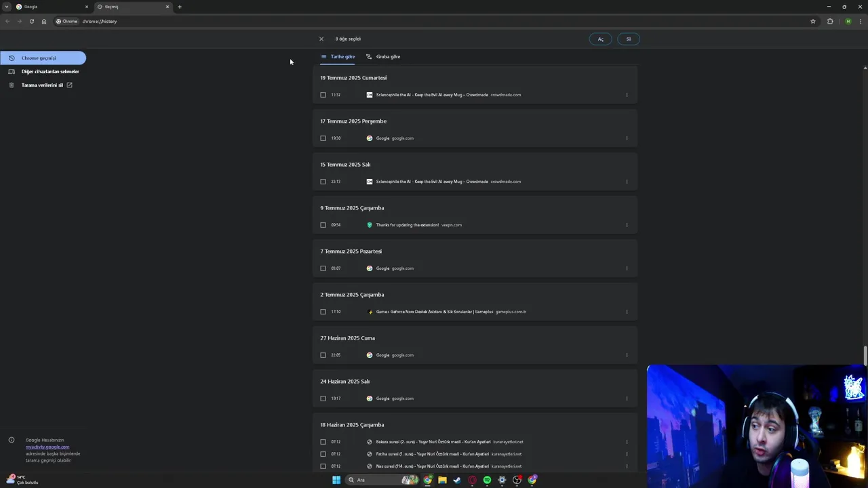This screenshot has height=488, width=868.
Task: Open the Windows Start menu
Action: [336, 480]
